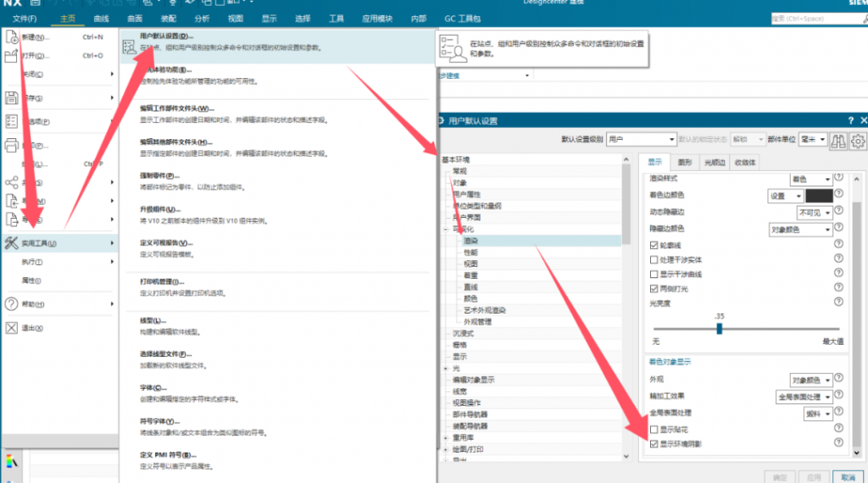This screenshot has width=868, height=483.
Task: Click the 帮助 question mark icon
Action: (x=12, y=303)
